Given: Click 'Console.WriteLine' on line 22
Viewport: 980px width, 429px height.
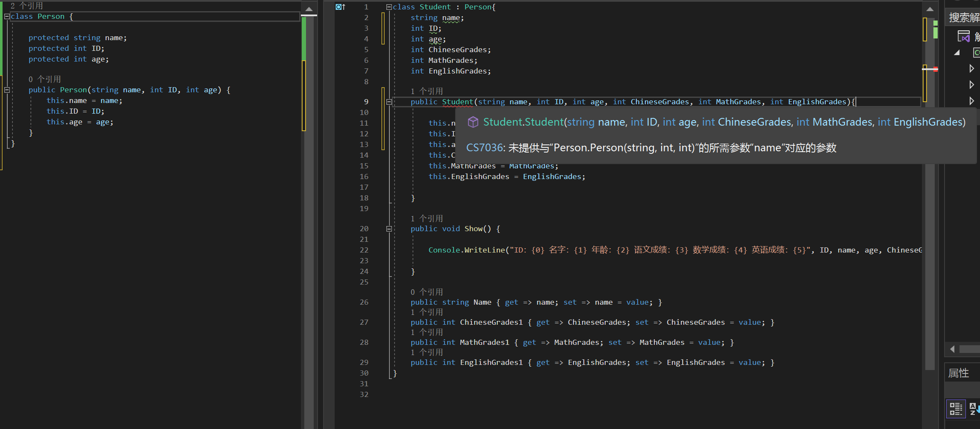Looking at the screenshot, I should click(467, 250).
